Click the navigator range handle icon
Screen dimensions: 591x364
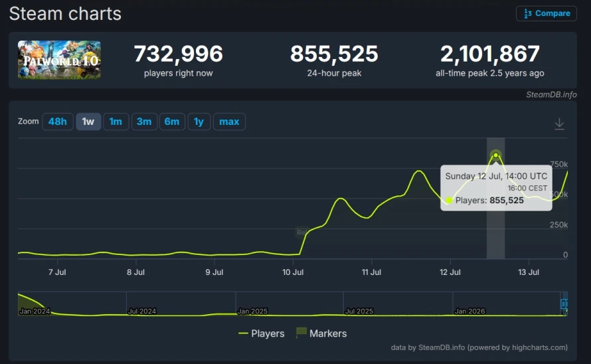(x=564, y=304)
